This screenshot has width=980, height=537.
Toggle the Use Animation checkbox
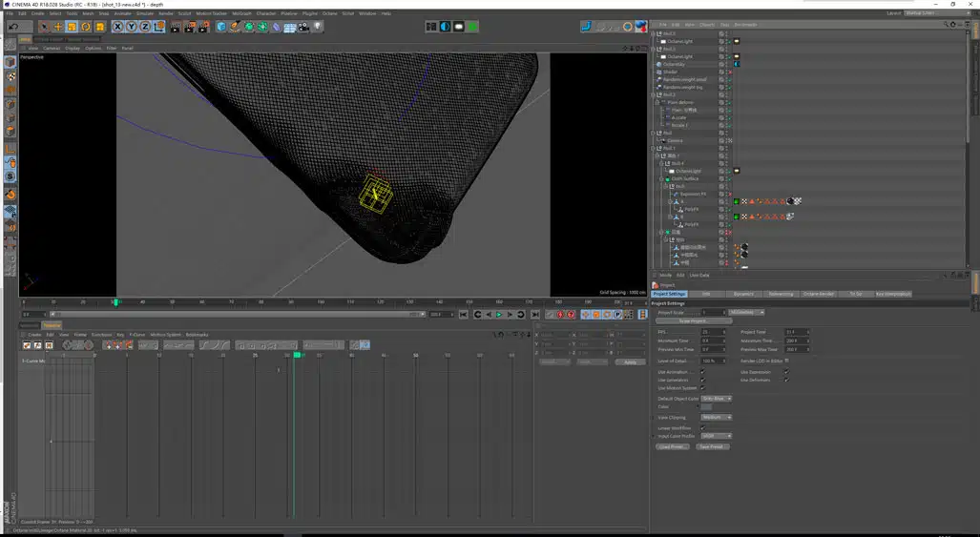coord(703,372)
